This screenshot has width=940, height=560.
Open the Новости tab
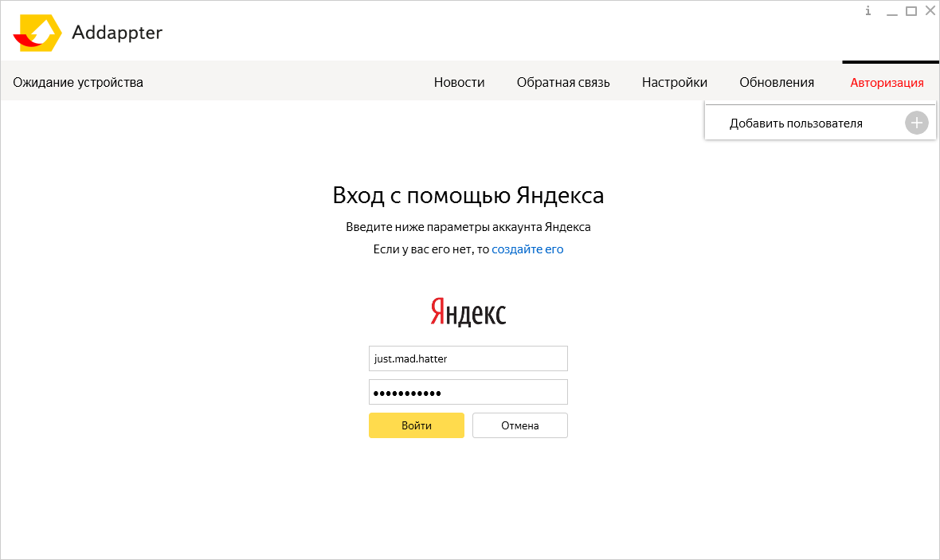(x=459, y=82)
